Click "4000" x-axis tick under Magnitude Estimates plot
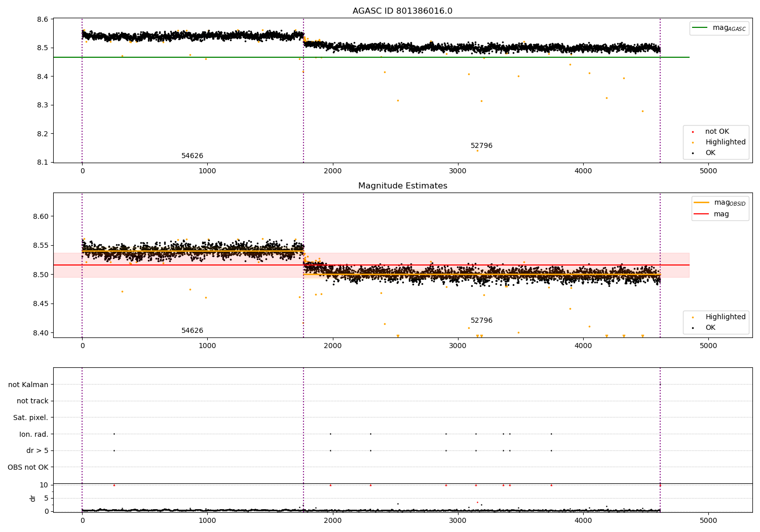Viewport: 760px width, 532px height. tap(583, 346)
